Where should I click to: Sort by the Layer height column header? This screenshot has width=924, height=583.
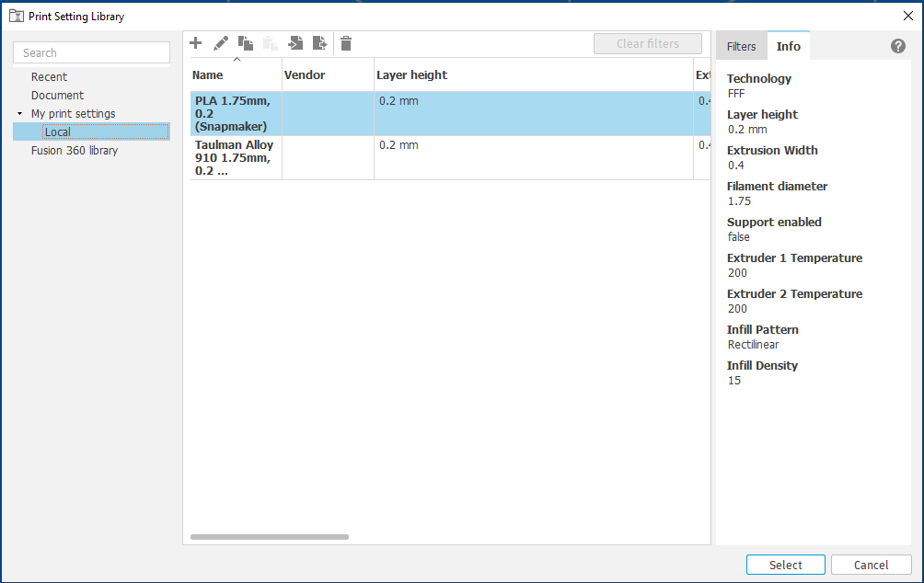coord(533,74)
